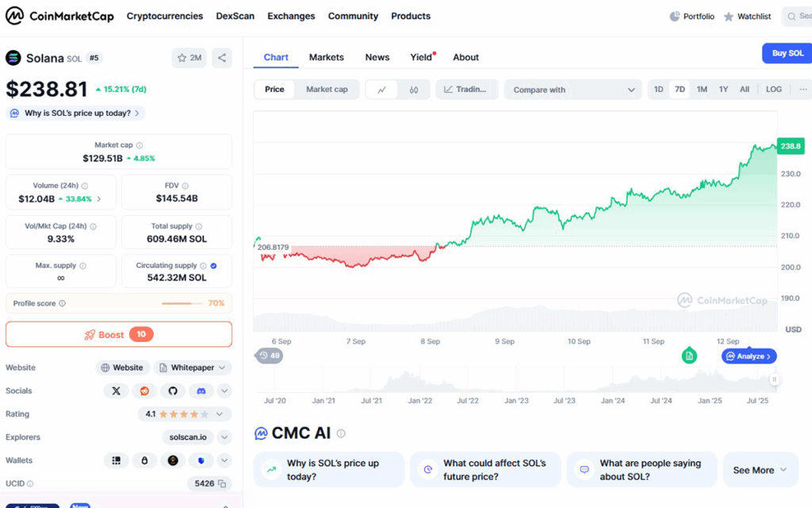
Task: Click the second wallet icon with lock
Action: pos(144,460)
